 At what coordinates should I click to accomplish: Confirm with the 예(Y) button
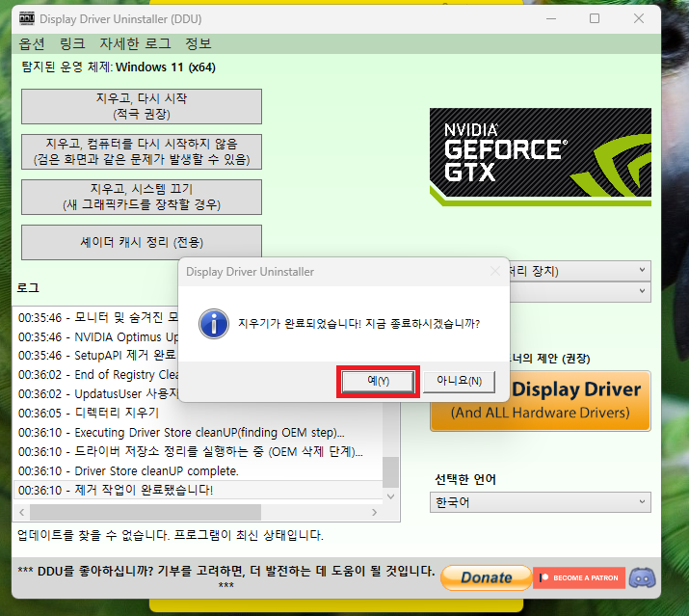coord(378,381)
